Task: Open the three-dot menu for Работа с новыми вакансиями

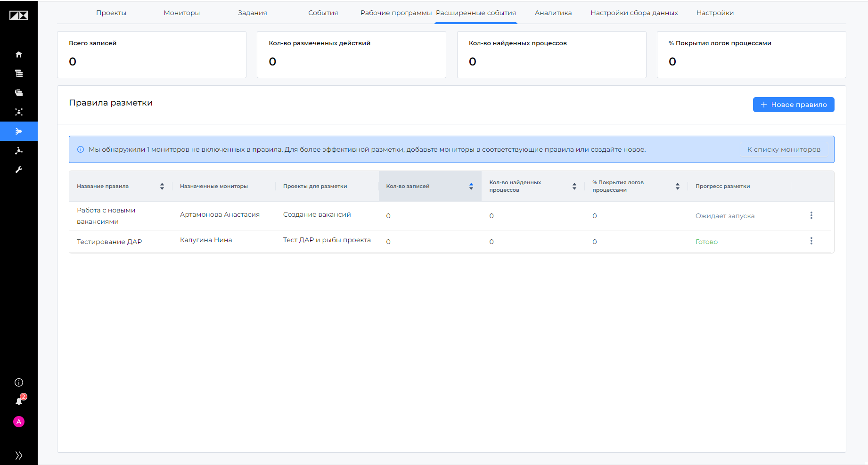Action: coord(811,215)
